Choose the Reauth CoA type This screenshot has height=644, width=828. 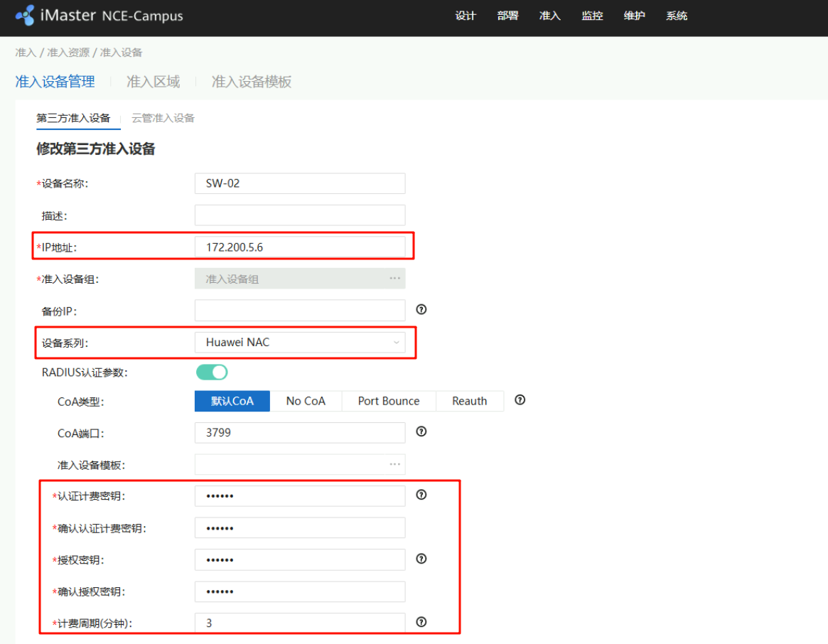469,401
